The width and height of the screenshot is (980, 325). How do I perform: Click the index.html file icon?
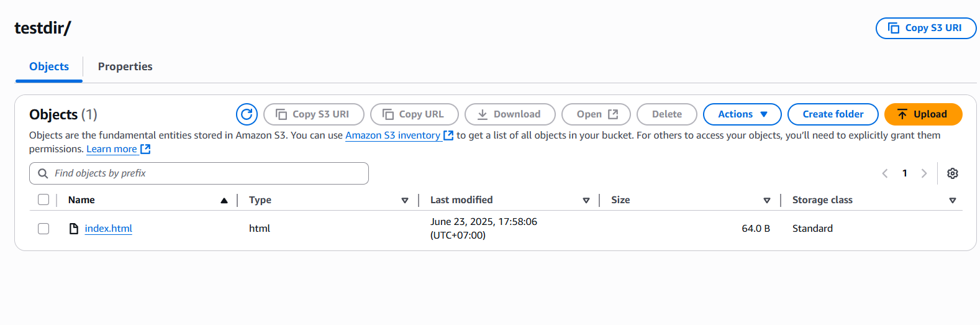pyautogui.click(x=74, y=229)
